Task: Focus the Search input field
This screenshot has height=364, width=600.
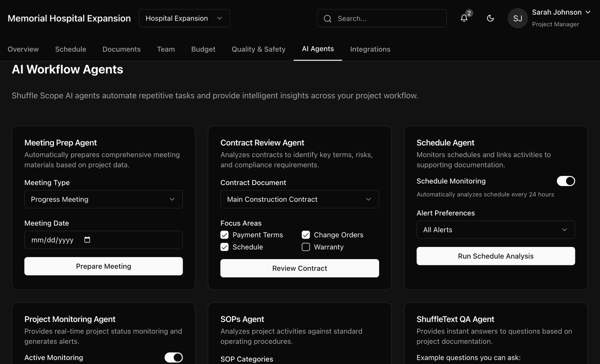Action: [x=382, y=18]
